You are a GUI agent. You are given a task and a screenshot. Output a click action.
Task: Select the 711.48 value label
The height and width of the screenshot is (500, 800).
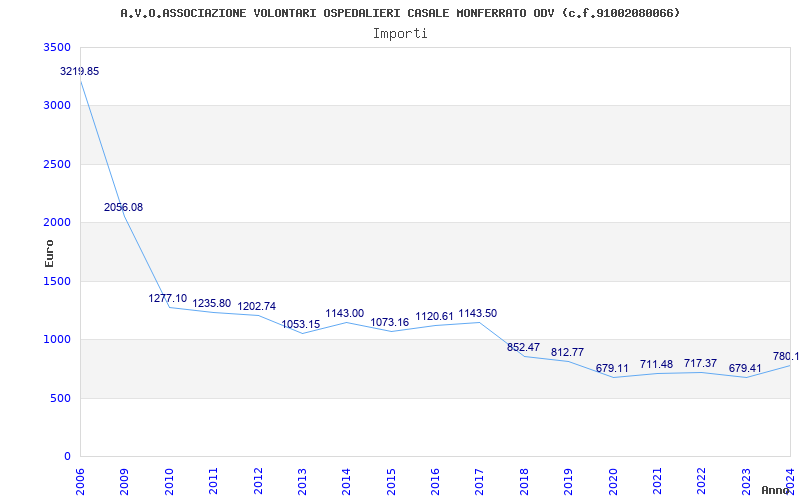[x=656, y=364]
